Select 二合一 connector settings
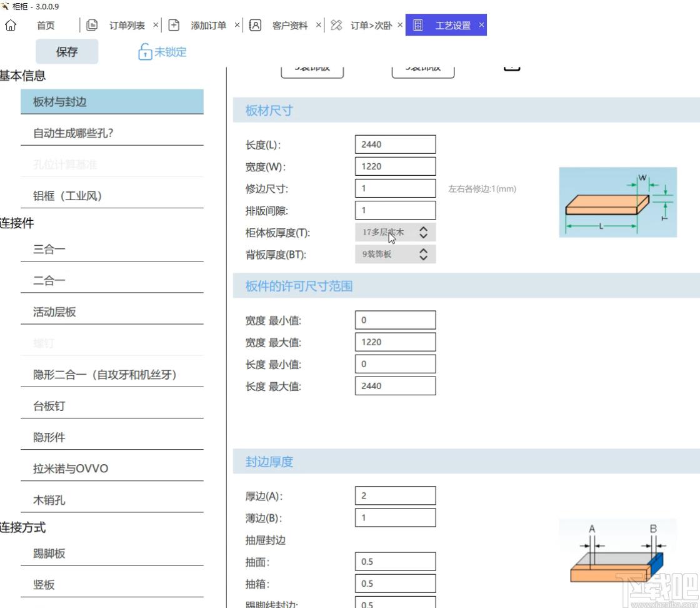 pos(112,280)
